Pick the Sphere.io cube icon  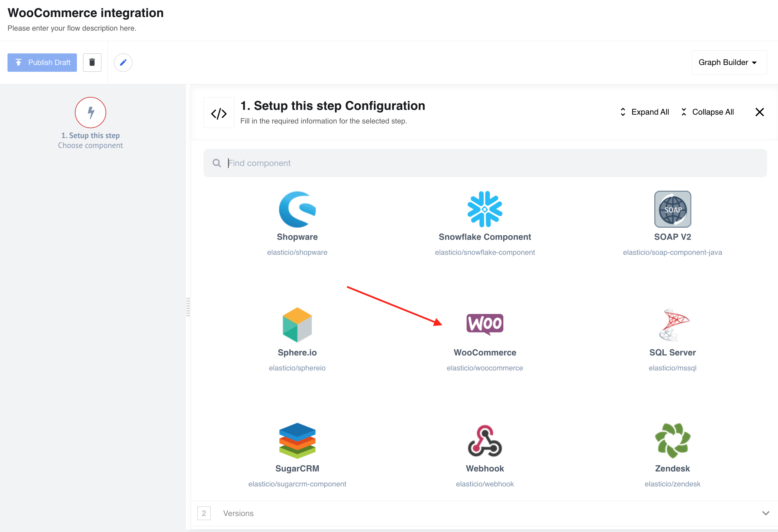point(297,325)
